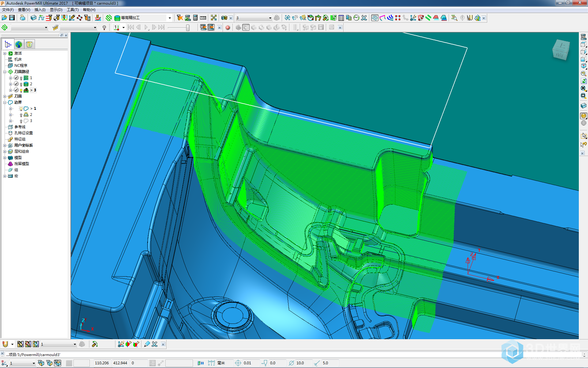
Task: Select the NC程序 tree item
Action: [x=21, y=66]
